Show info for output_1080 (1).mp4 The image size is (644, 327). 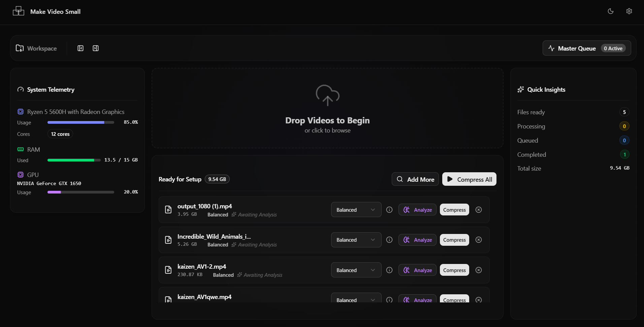(x=389, y=210)
